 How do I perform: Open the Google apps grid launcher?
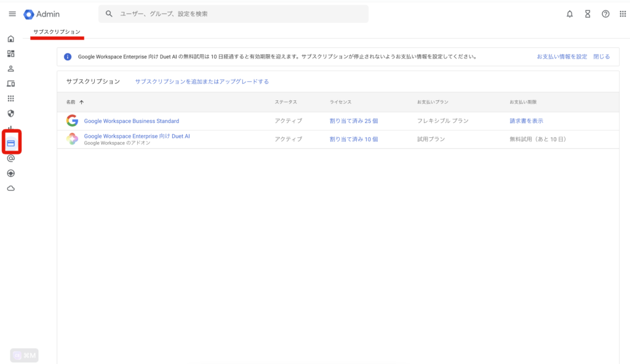coord(623,14)
